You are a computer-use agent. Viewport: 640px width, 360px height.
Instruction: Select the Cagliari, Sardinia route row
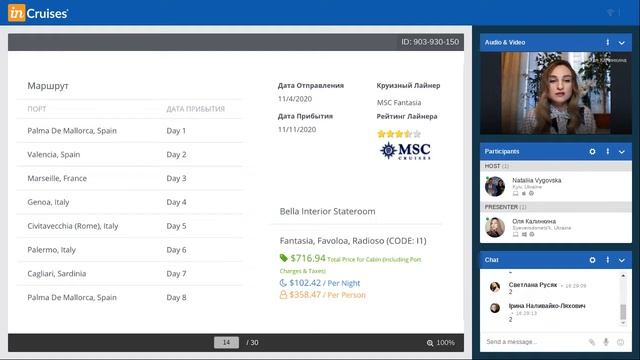130,273
